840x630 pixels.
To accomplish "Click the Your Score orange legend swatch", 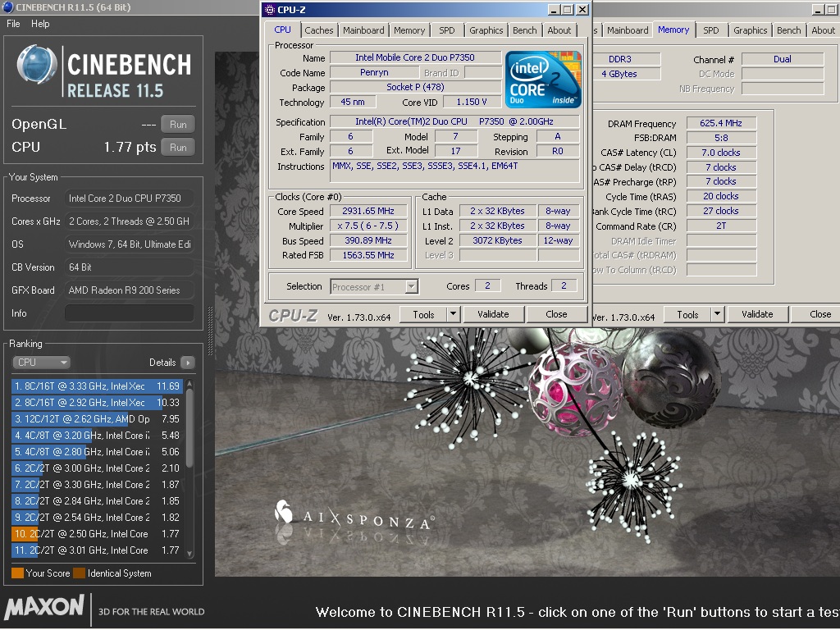I will click(x=17, y=573).
